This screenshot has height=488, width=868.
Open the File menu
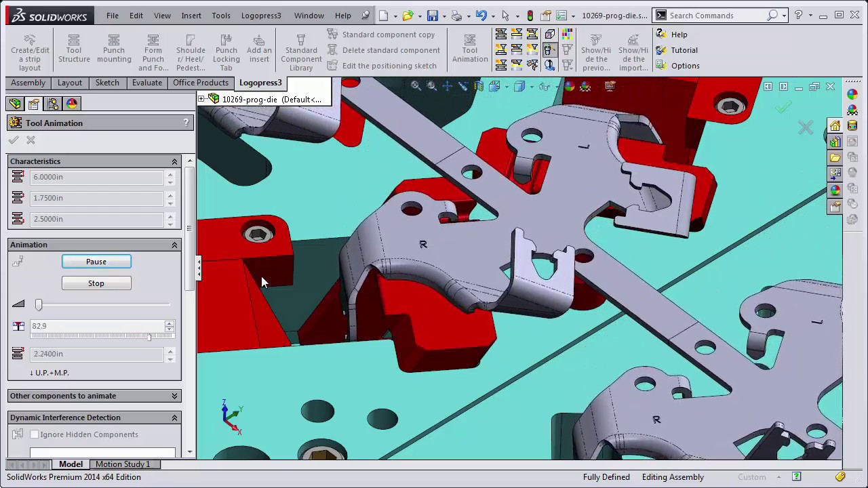[112, 16]
